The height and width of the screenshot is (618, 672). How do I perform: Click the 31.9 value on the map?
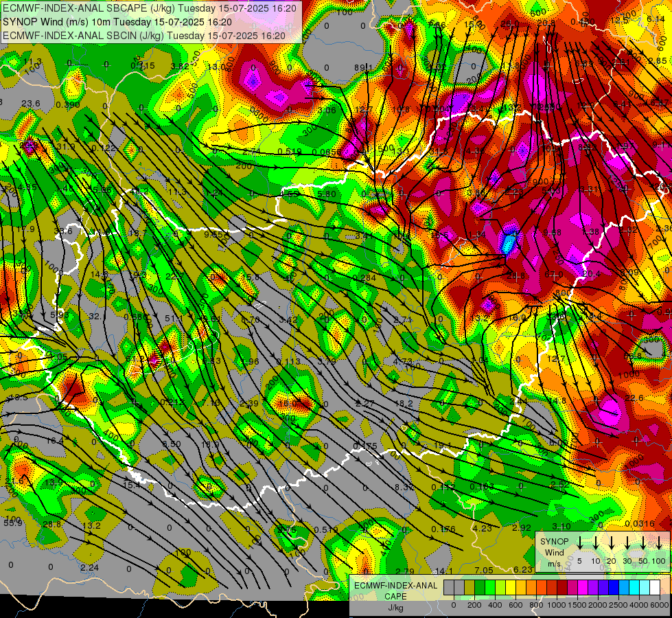tap(66, 147)
